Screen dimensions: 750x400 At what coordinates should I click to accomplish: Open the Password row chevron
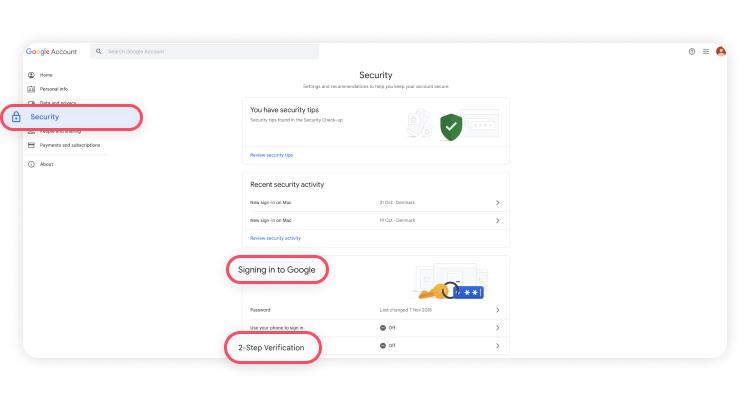click(497, 310)
